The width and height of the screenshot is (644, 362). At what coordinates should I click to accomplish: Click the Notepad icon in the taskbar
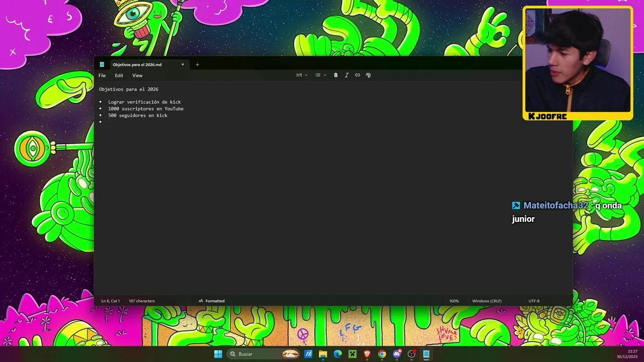point(426,354)
